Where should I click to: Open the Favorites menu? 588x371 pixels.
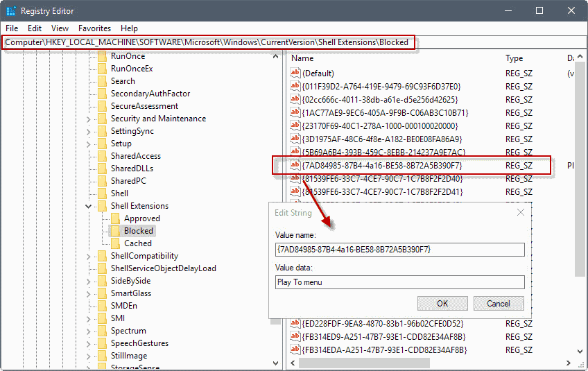click(x=94, y=28)
